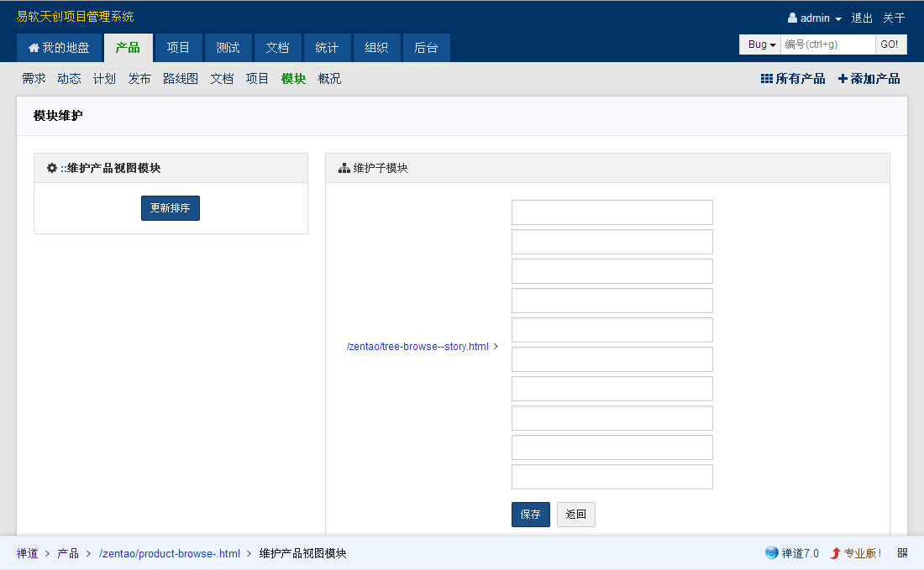The image size is (924, 570).
Task: Select 计划 in the product submenu
Action: tap(104, 78)
